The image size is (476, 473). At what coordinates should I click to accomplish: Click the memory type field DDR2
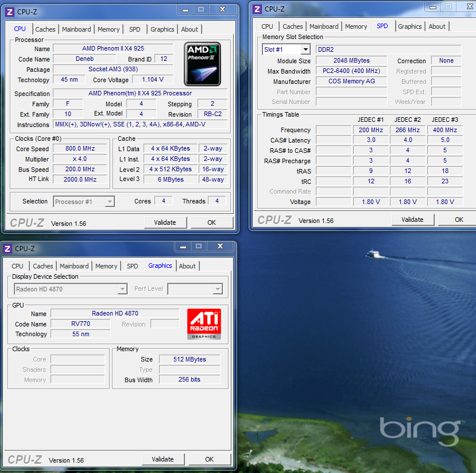click(x=389, y=49)
